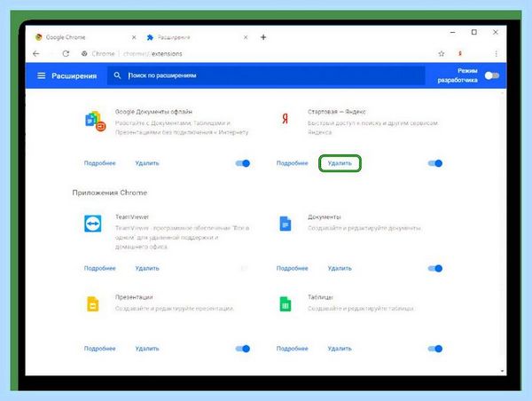
Task: Click Удалить for Документы app
Action: click(x=340, y=268)
